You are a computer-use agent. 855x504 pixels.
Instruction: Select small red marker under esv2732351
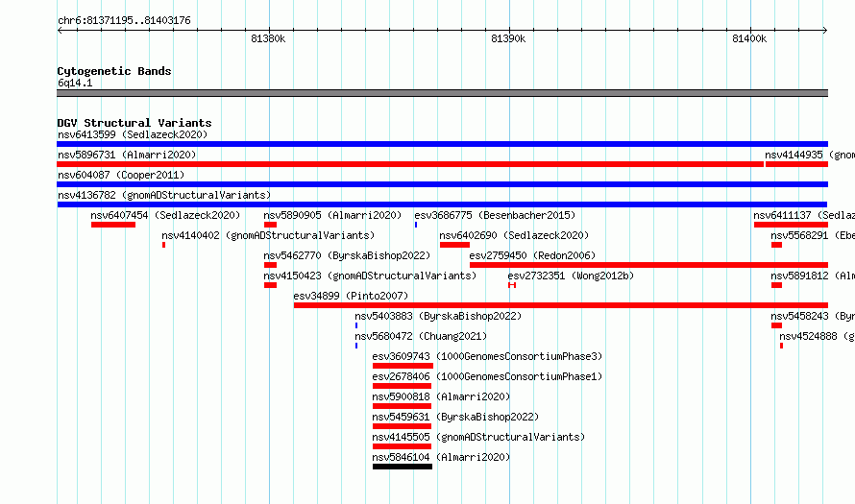tap(512, 285)
